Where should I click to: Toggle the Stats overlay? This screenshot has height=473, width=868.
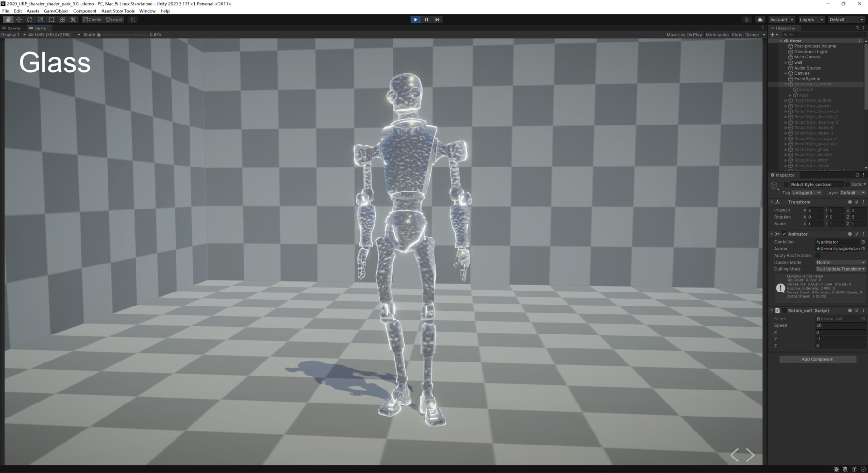(x=737, y=35)
